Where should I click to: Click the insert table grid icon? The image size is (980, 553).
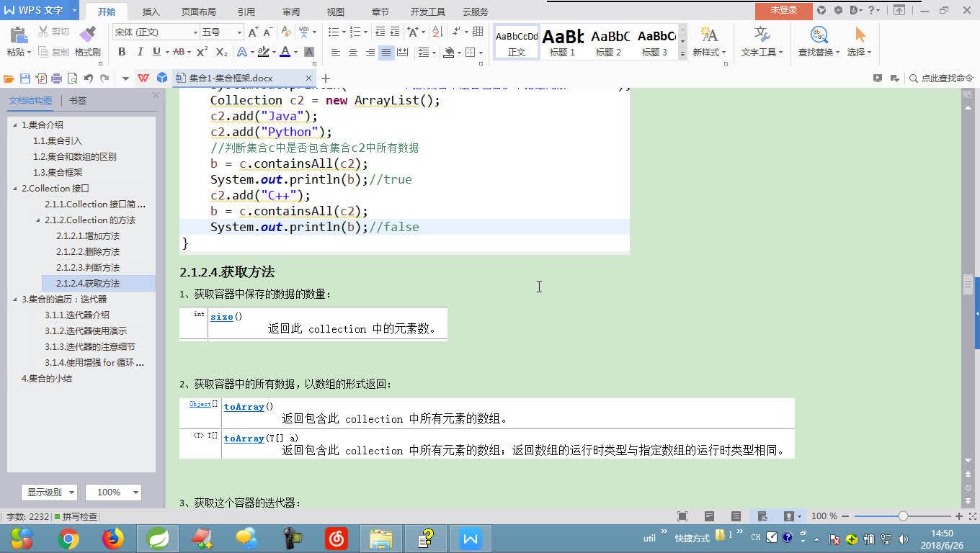point(478,32)
